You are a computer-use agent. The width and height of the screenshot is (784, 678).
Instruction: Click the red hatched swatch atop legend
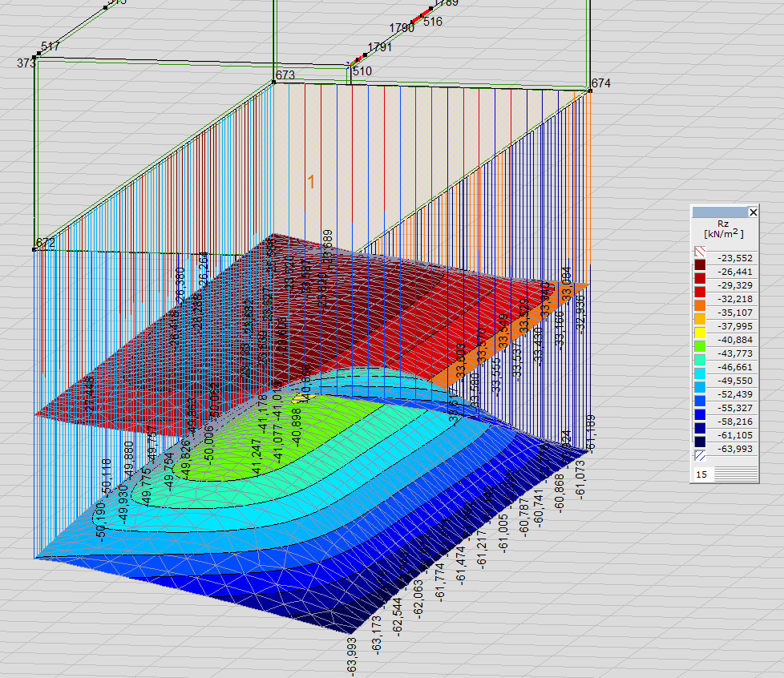[700, 251]
